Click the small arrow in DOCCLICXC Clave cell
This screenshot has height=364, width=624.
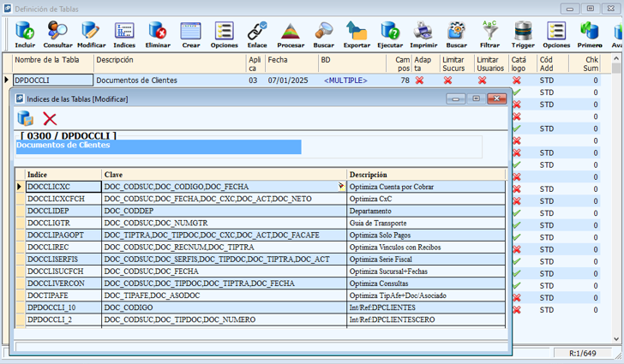click(x=341, y=185)
